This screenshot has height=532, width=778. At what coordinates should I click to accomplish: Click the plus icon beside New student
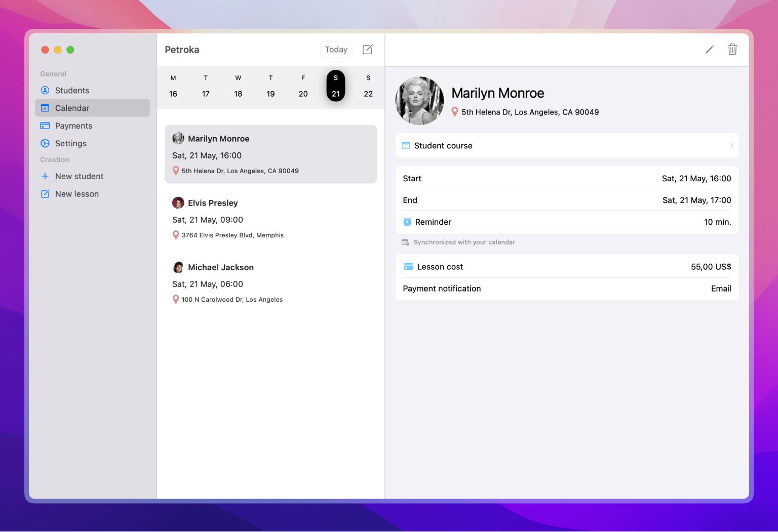tap(45, 177)
